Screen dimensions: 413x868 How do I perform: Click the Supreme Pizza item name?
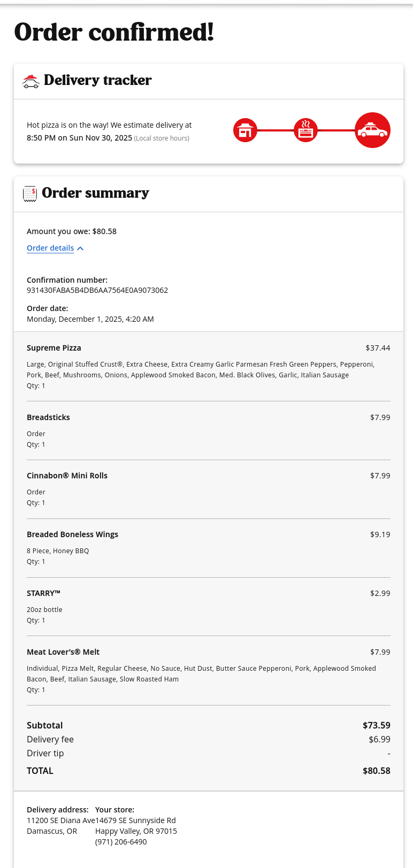(x=54, y=348)
